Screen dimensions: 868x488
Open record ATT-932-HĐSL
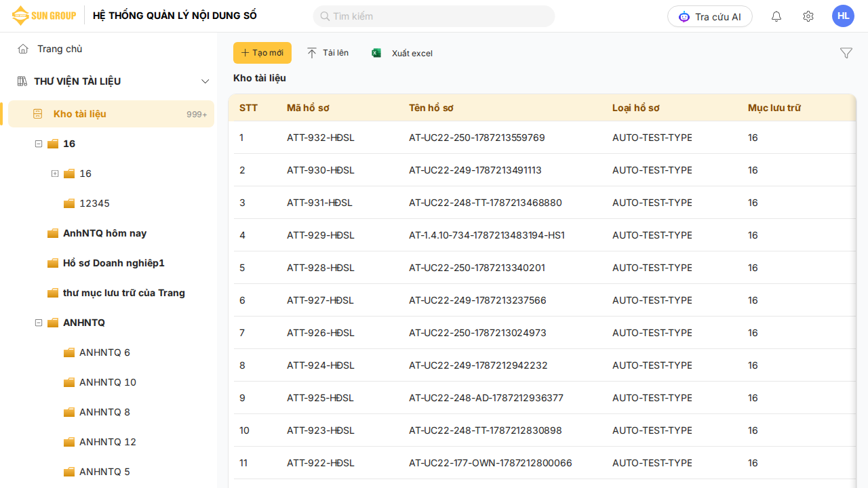click(321, 138)
